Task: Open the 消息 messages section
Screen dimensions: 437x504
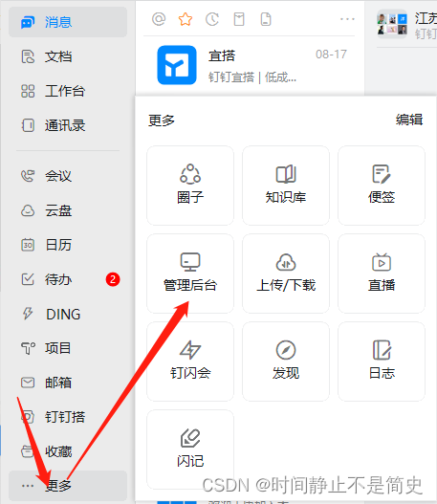Action: click(x=68, y=22)
